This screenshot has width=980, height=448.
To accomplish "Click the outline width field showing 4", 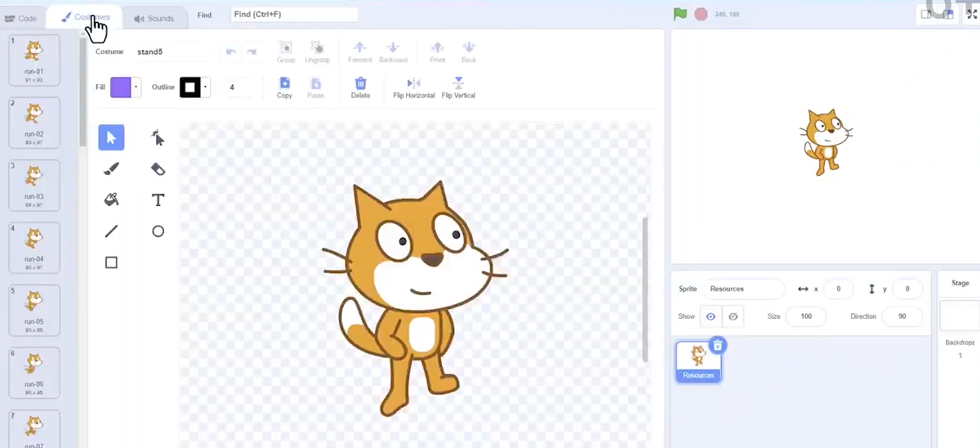I will point(238,87).
